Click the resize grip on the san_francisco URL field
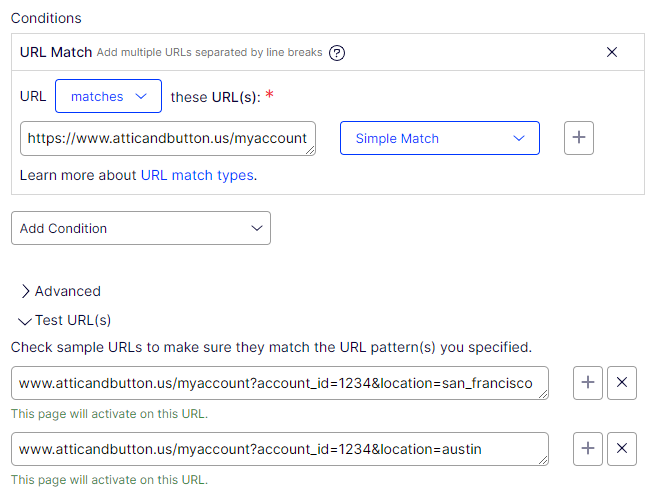 pos(544,395)
